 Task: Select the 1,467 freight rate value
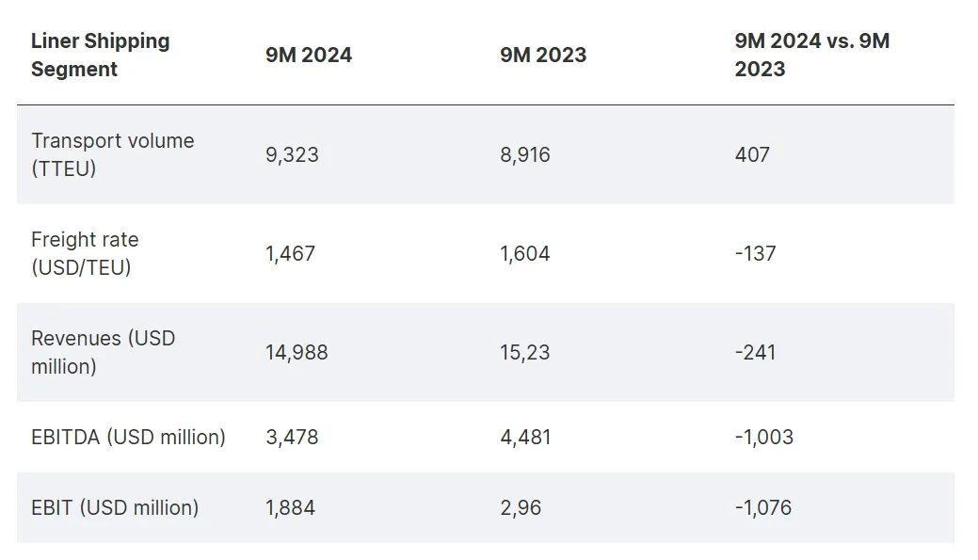pos(291,253)
